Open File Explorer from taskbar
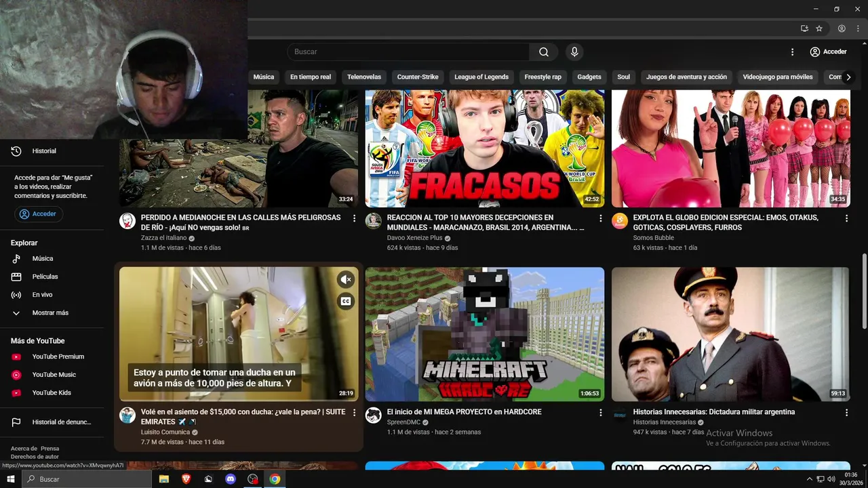This screenshot has width=868, height=488. click(163, 479)
